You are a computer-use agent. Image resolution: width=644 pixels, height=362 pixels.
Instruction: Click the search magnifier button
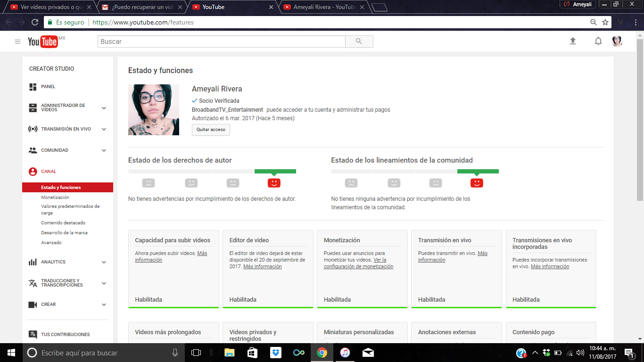[x=359, y=41]
